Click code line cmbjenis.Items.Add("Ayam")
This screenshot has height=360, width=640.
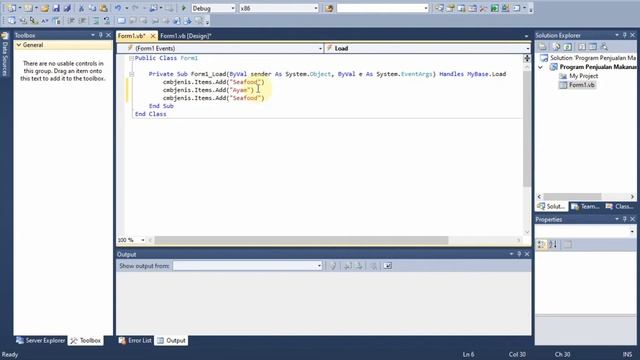pos(208,90)
